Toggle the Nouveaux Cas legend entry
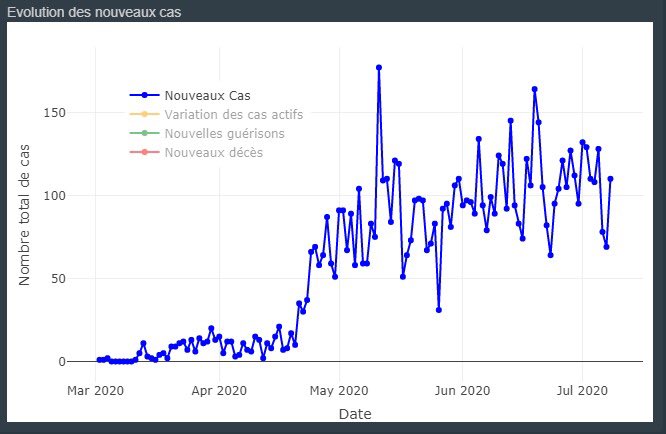The height and width of the screenshot is (434, 666). point(207,96)
